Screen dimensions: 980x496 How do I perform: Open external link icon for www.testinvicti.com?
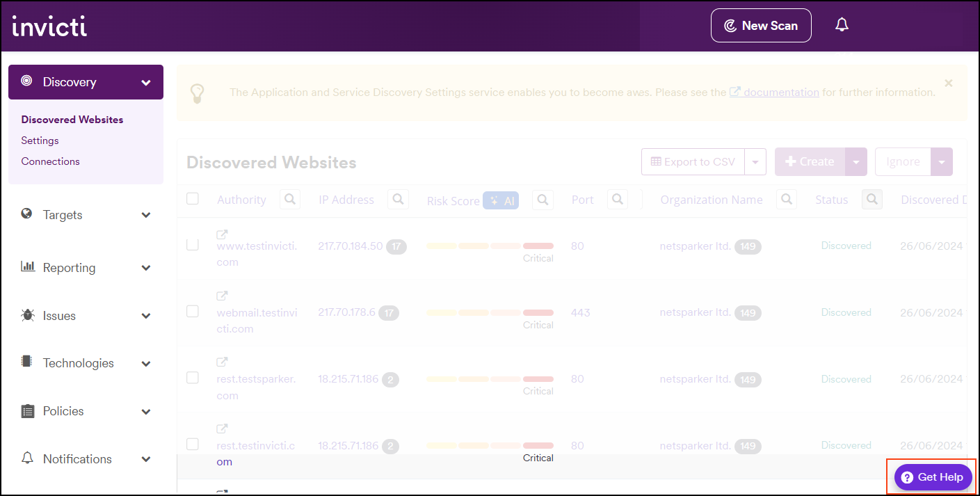coord(223,234)
